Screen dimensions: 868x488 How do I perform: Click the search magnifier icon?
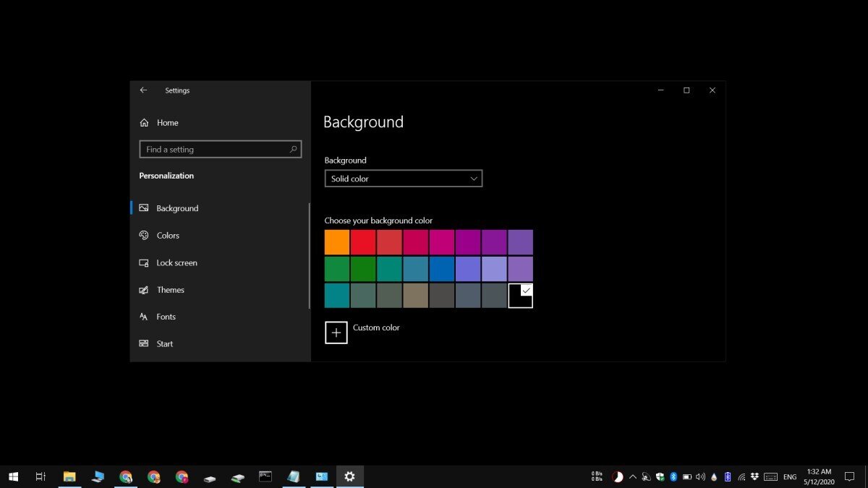click(293, 150)
